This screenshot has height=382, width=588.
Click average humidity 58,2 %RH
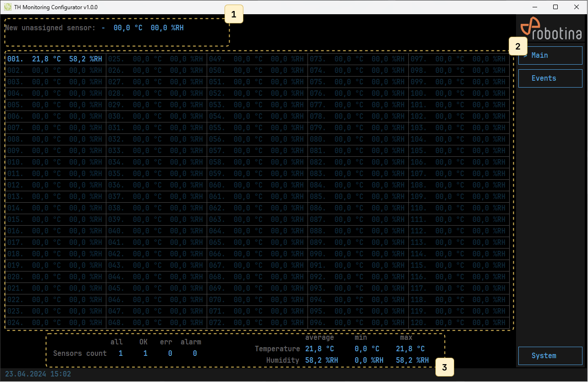click(322, 360)
